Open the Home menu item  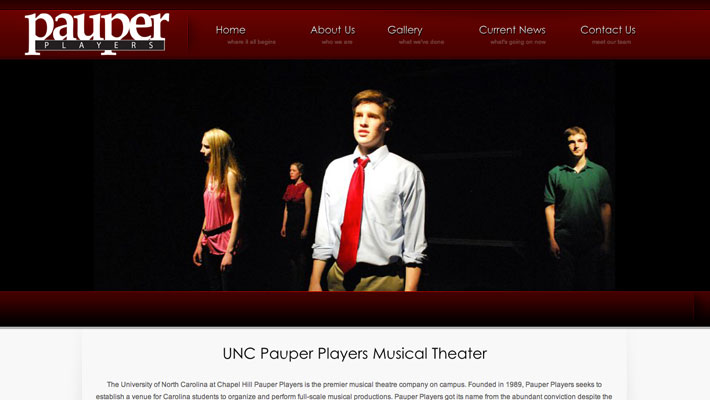click(x=230, y=30)
